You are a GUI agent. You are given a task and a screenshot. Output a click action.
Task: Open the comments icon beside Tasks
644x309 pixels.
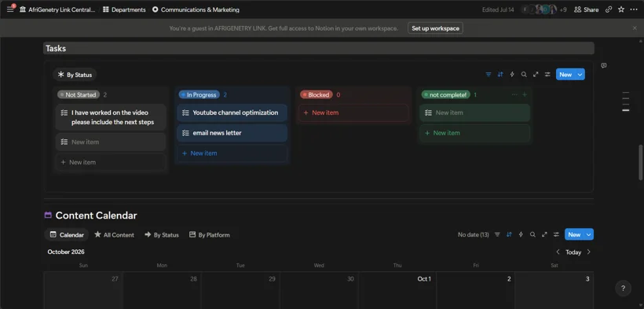point(604,65)
